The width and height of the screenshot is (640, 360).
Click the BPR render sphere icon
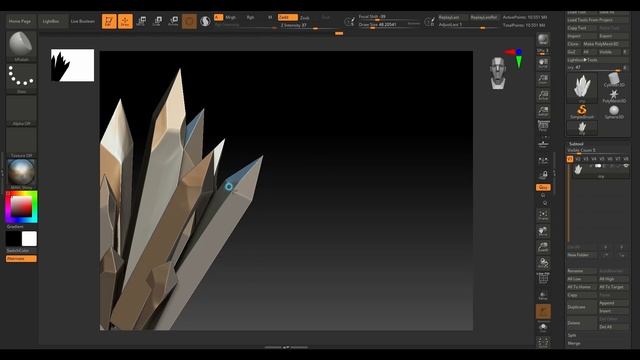[543, 40]
